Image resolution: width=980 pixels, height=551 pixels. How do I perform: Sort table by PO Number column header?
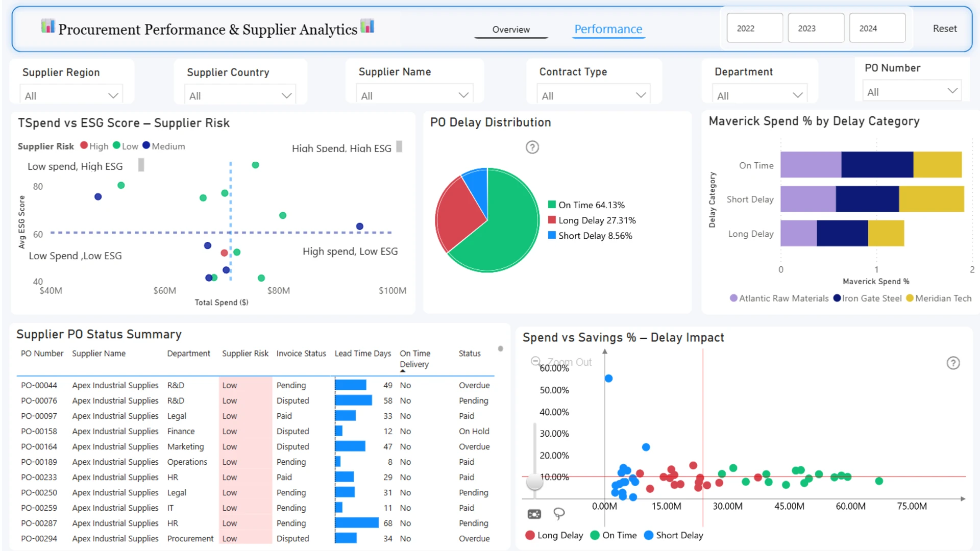42,354
